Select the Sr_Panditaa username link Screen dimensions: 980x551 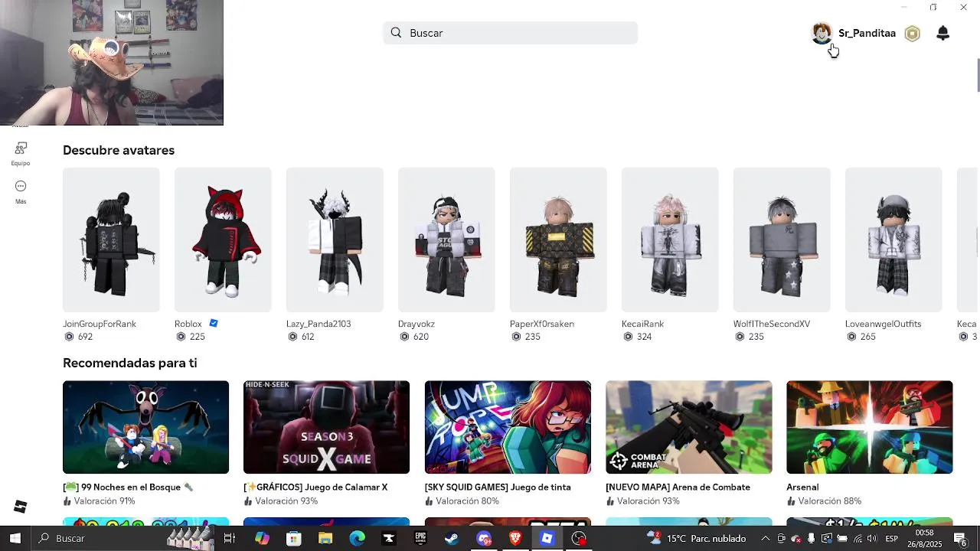tap(867, 33)
